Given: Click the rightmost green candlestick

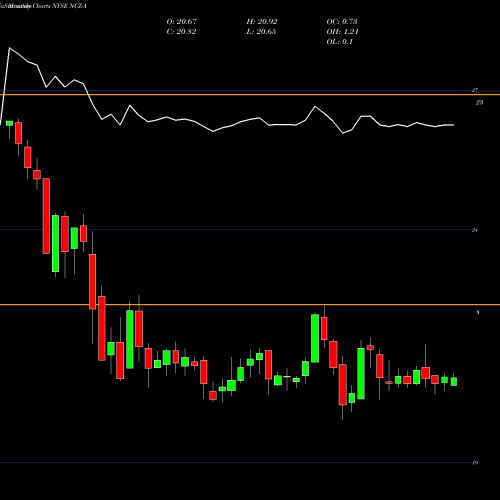Looking at the screenshot, I should pyautogui.click(x=454, y=381).
